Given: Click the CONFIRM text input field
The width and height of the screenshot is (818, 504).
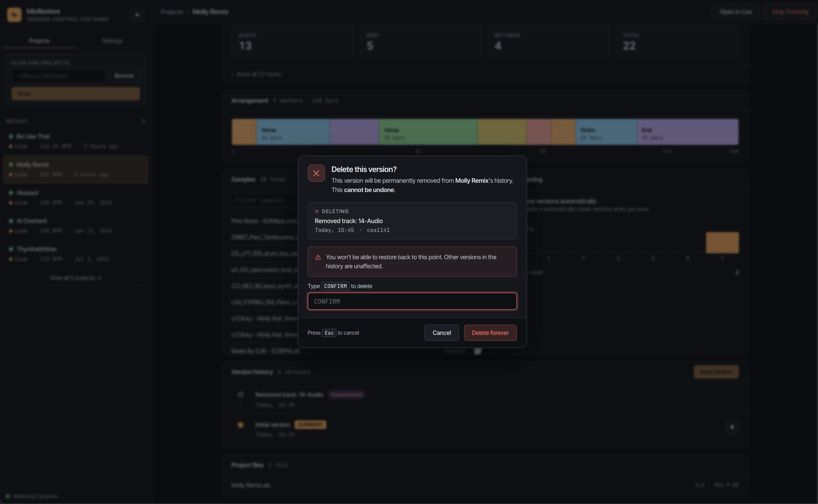Looking at the screenshot, I should [412, 301].
